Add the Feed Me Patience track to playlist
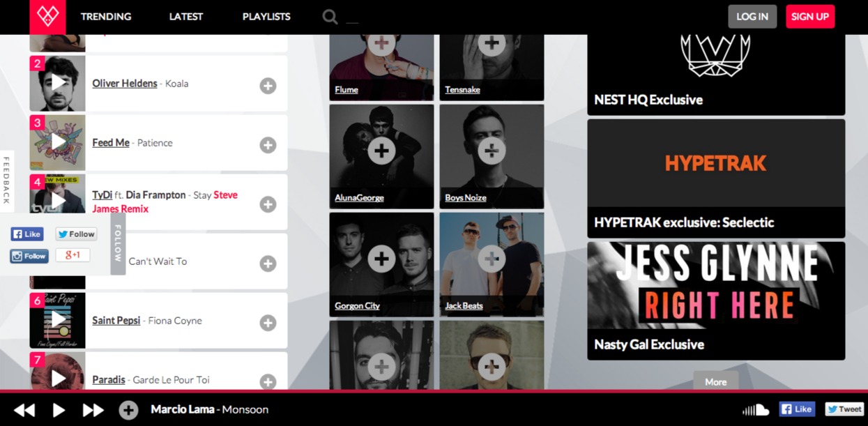868x426 pixels. [268, 145]
